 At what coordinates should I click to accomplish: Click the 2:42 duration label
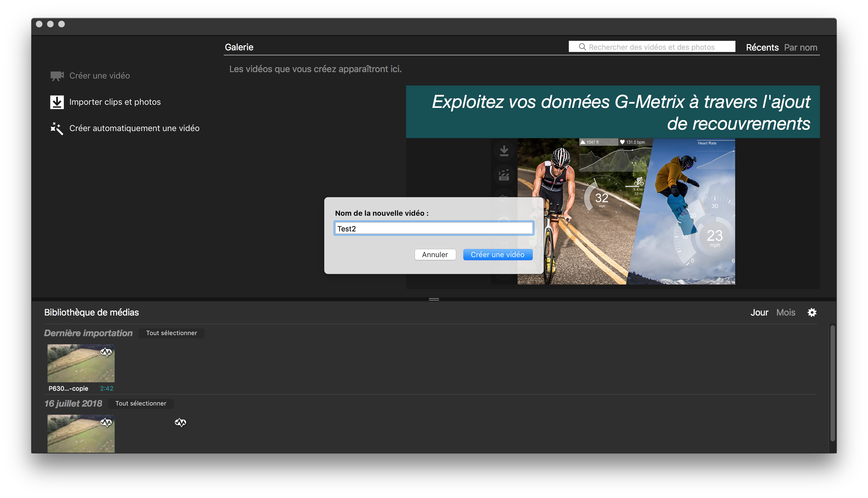point(107,388)
